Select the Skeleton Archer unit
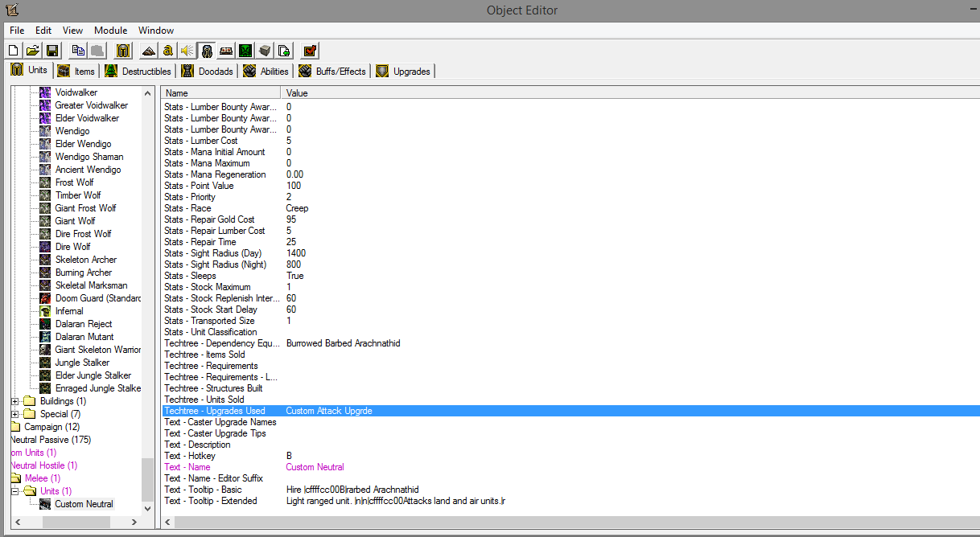Screen dimensions: 980x537 click(85, 260)
